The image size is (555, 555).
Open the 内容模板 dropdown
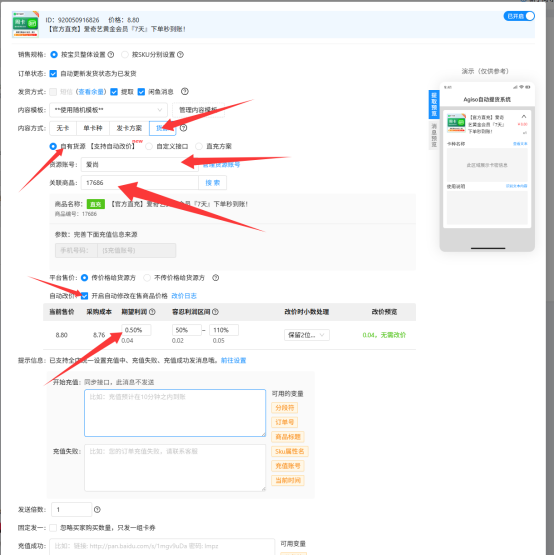108,110
